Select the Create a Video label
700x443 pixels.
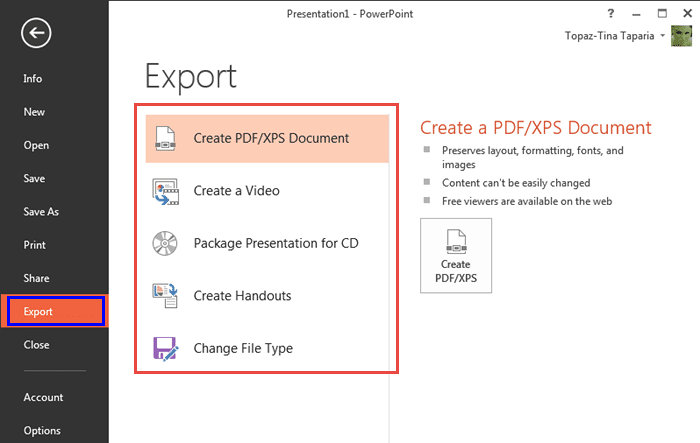coord(237,191)
